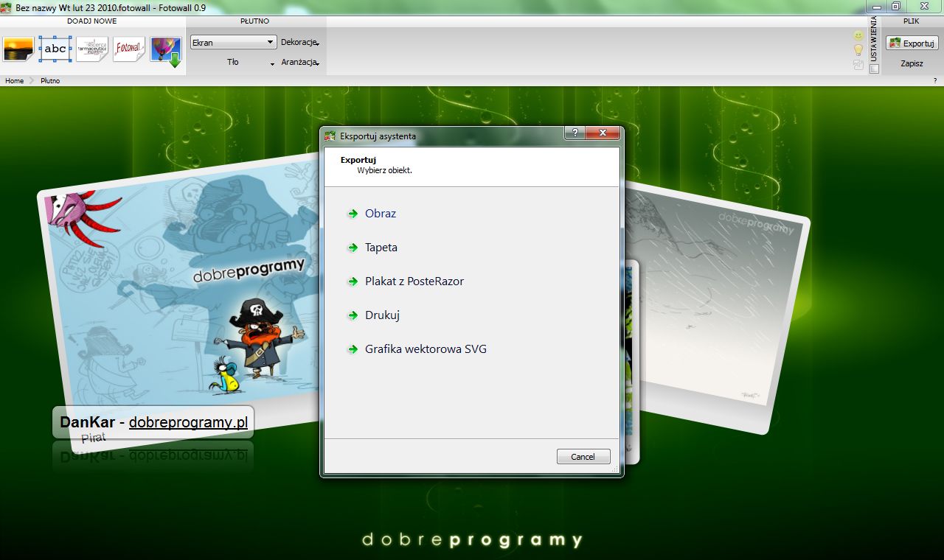Click Zapisz to save the project
Image resolution: width=944 pixels, height=560 pixels.
pos(912,63)
